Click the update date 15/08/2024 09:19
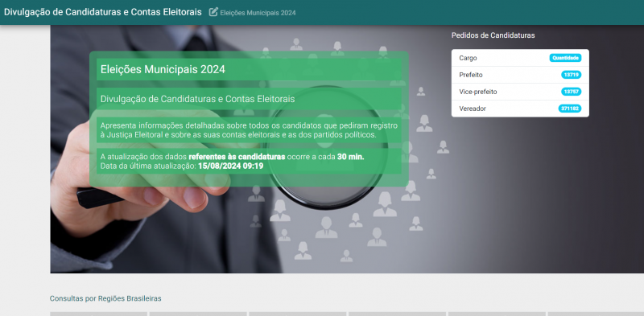 230,166
